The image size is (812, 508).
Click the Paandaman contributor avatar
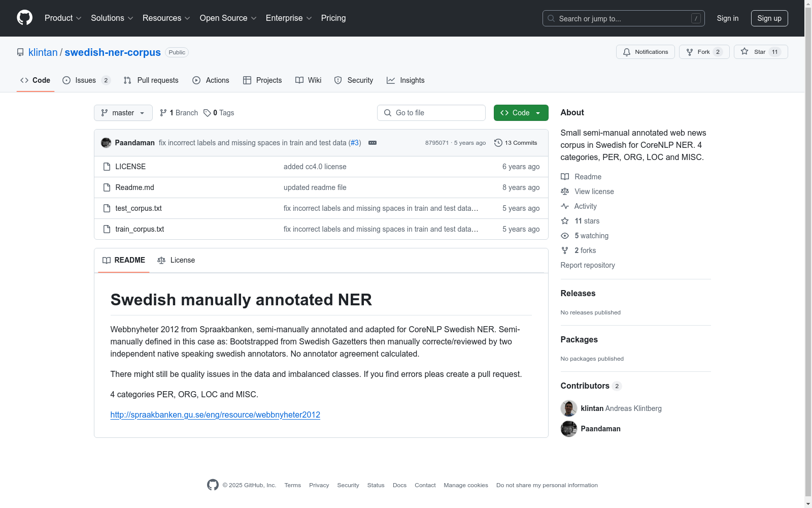[569, 429]
